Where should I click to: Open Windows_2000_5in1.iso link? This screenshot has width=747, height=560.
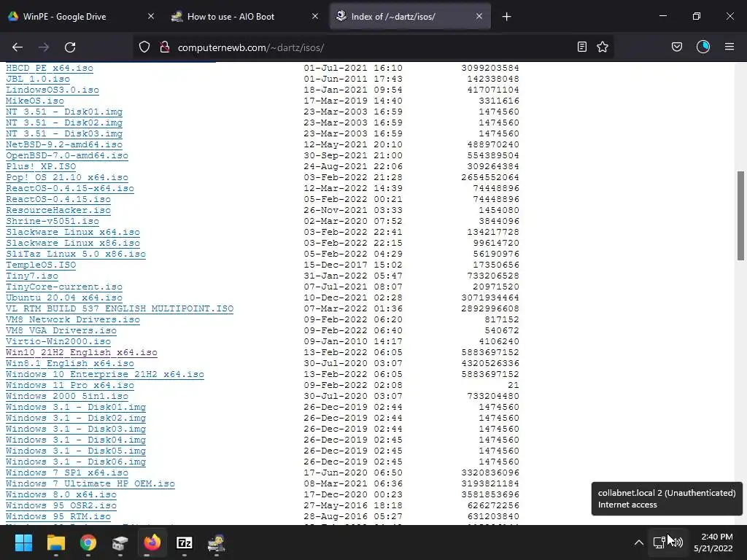tap(66, 397)
